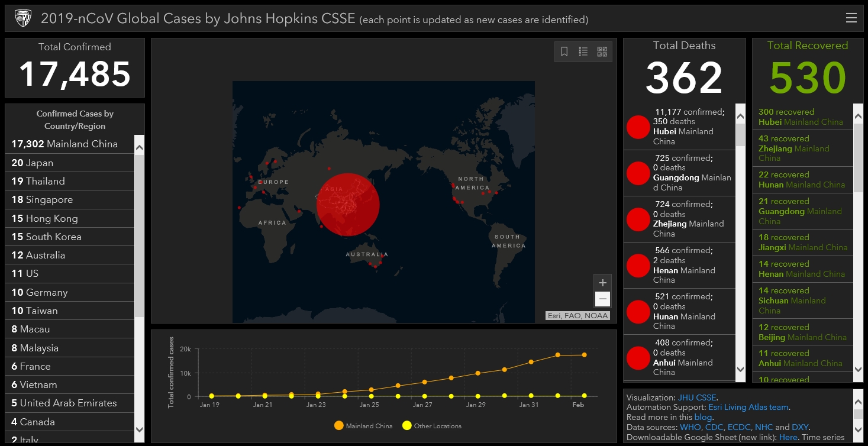Screen dimensions: 868x446
Task: Toggle the Other Locations legend series
Action: tap(432, 426)
